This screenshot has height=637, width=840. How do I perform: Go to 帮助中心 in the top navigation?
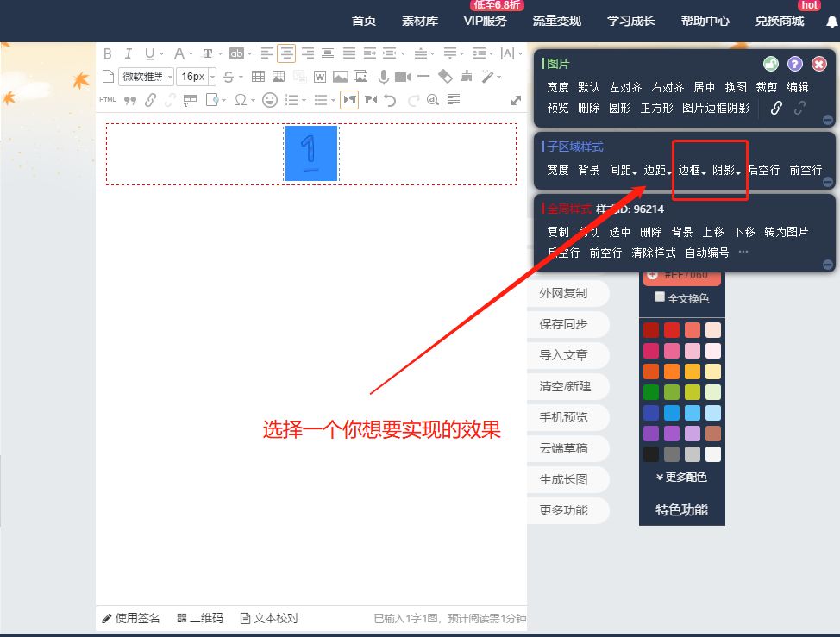click(705, 21)
